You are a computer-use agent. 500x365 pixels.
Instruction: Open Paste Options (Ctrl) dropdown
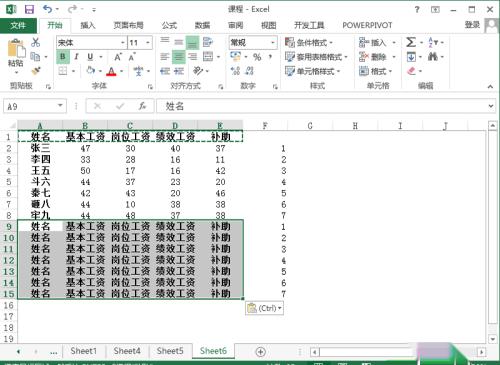coord(265,308)
